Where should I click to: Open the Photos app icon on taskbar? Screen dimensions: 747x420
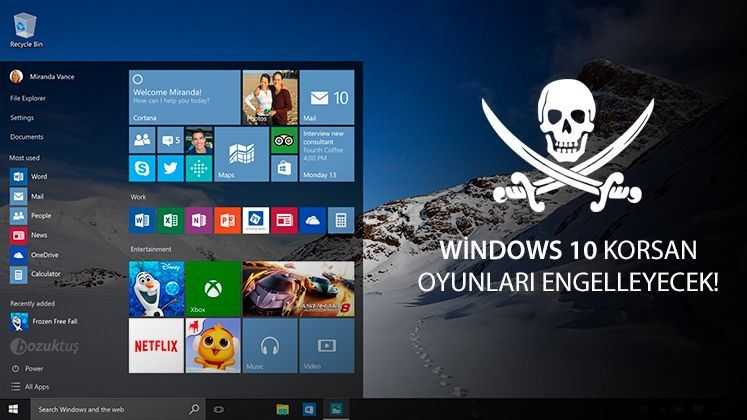[336, 409]
